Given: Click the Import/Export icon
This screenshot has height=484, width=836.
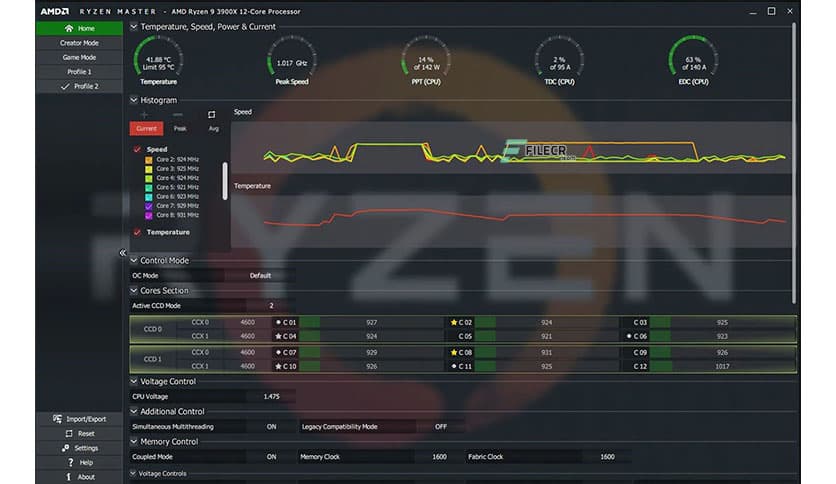Looking at the screenshot, I should coord(57,419).
